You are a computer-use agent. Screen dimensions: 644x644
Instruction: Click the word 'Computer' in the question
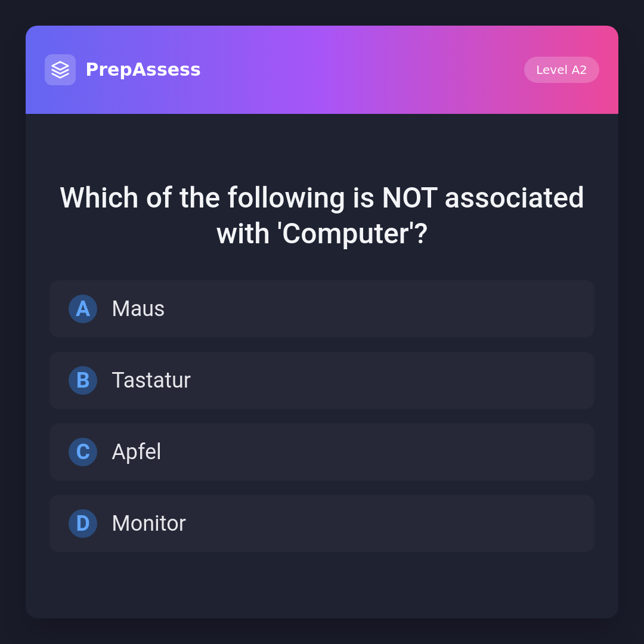click(345, 234)
